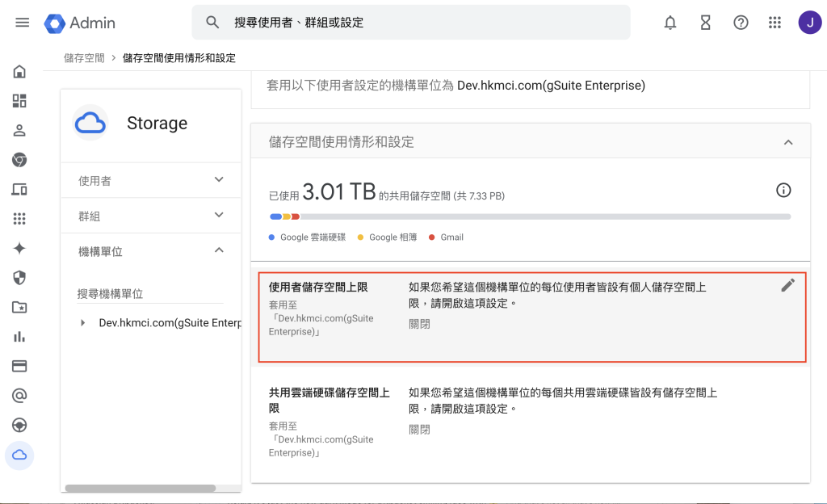
Task: Click 的共用儲存空間 (共 7.33 PB) text
Action: point(442,196)
